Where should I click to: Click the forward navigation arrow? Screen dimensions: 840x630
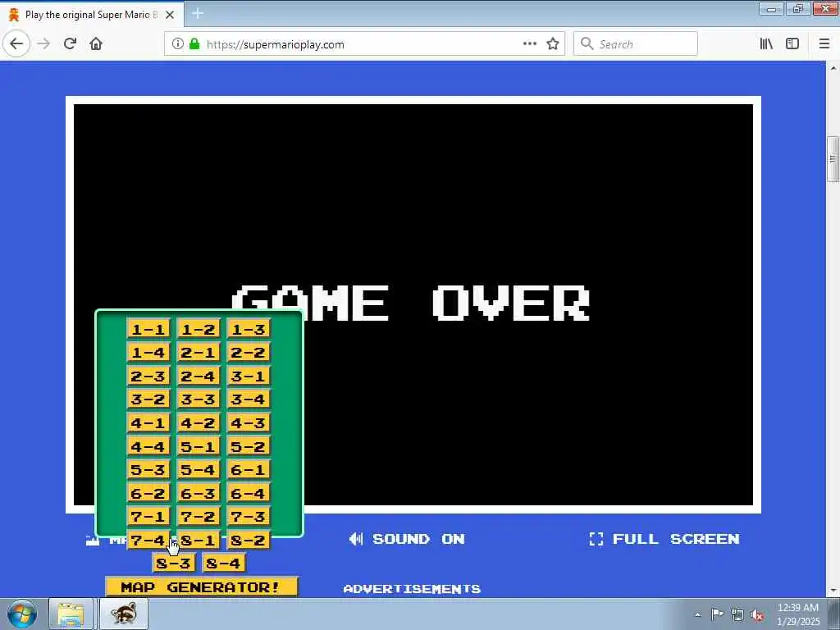tap(43, 44)
